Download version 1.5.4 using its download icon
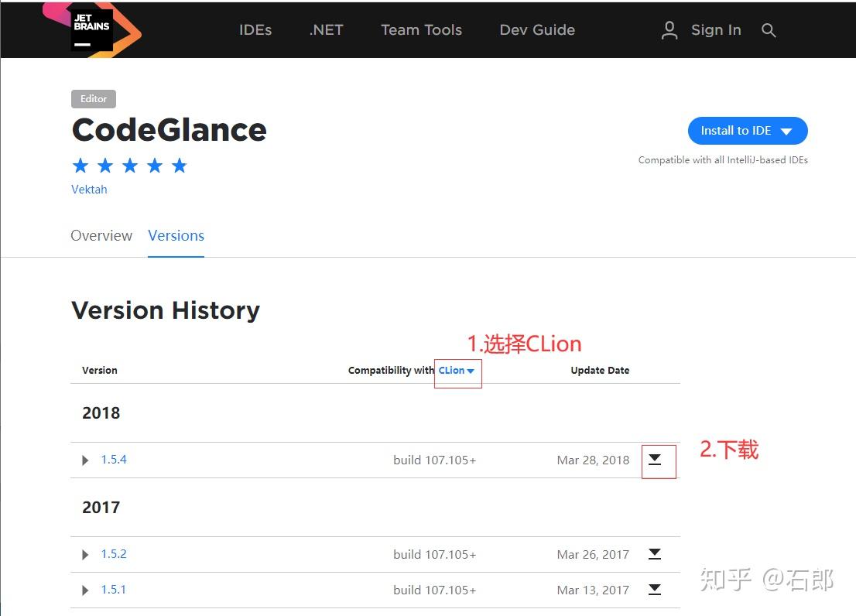 (655, 460)
